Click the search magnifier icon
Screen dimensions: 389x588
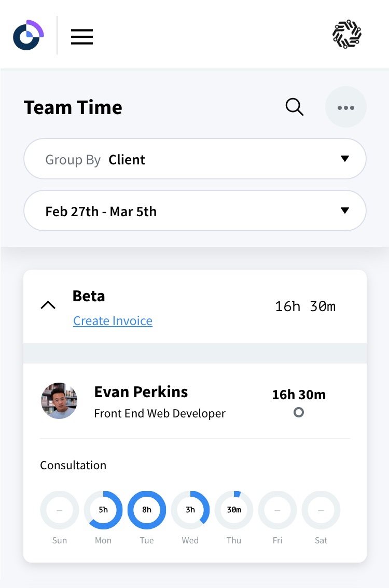(294, 107)
